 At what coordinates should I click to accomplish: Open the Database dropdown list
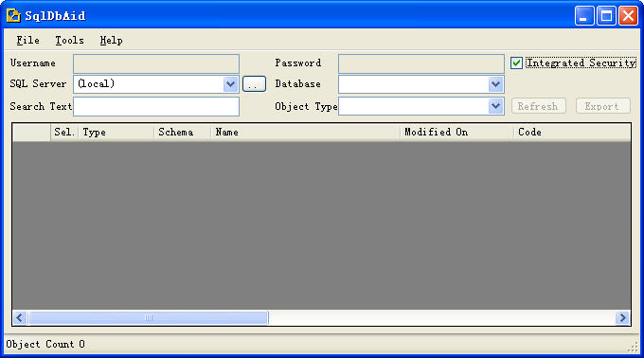click(x=495, y=84)
